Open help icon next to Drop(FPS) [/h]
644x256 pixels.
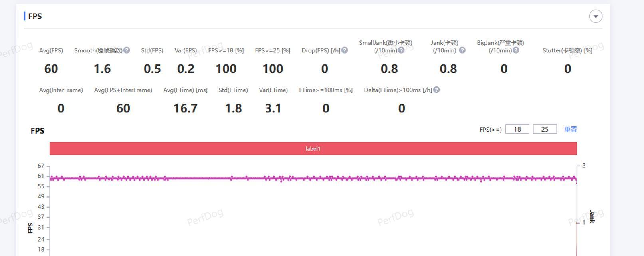[x=345, y=50]
